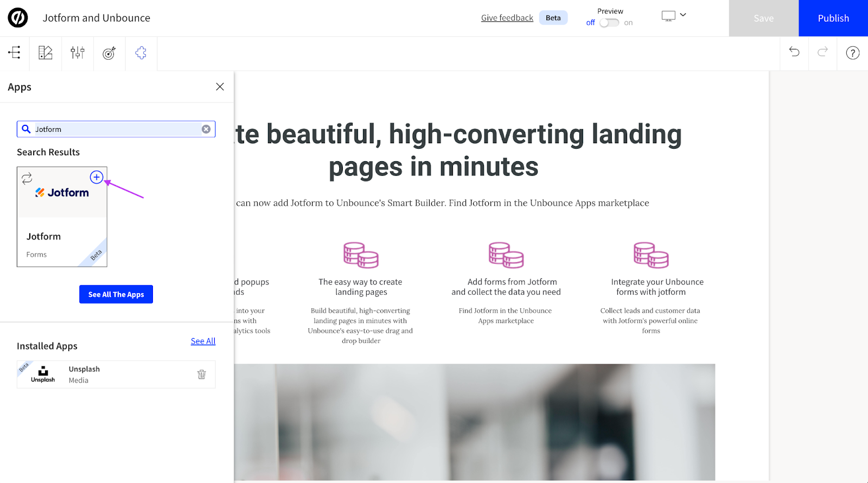The image size is (868, 483).
Task: Open the Apps puzzle piece icon
Action: coord(141,53)
